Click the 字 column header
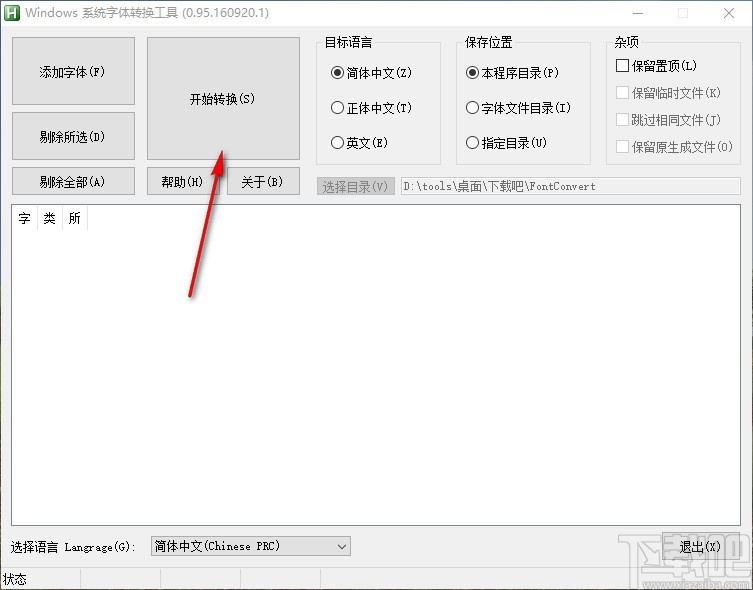Image resolution: width=753 pixels, height=590 pixels. tap(24, 218)
